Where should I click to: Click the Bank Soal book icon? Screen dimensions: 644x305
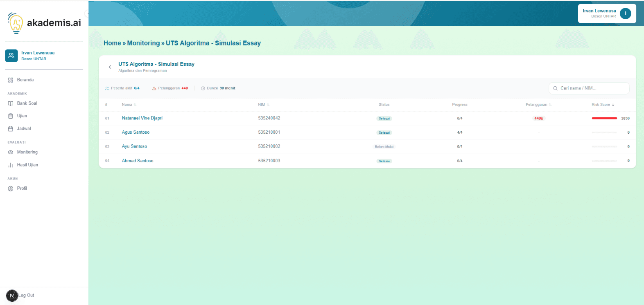click(x=11, y=103)
